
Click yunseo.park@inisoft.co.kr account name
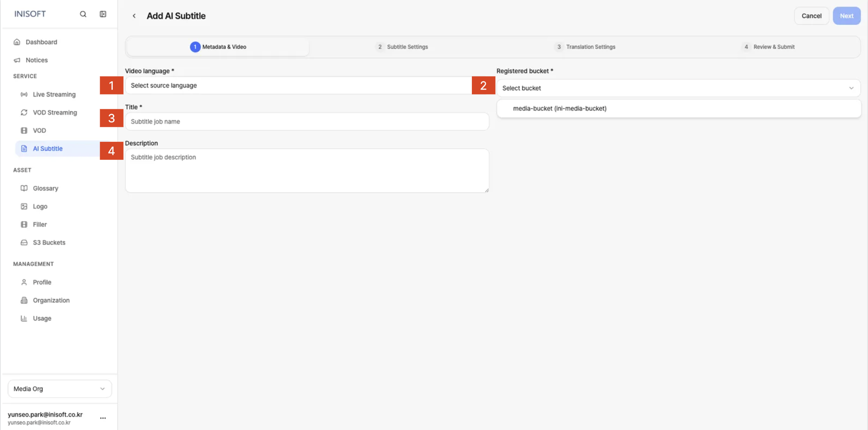click(45, 414)
